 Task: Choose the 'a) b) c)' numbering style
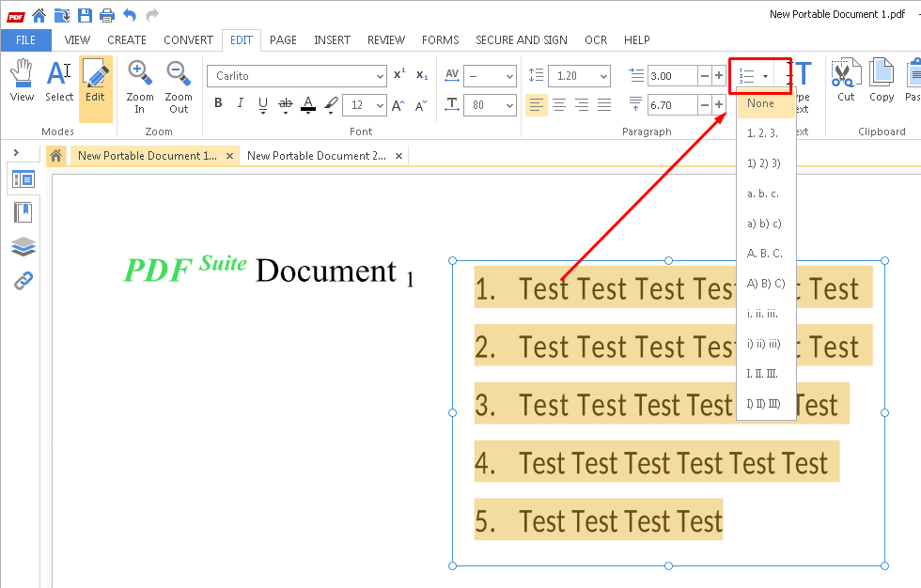pyautogui.click(x=766, y=224)
